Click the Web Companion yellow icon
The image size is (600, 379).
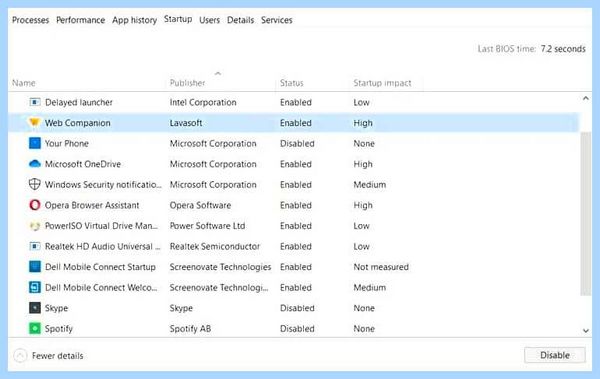point(34,123)
